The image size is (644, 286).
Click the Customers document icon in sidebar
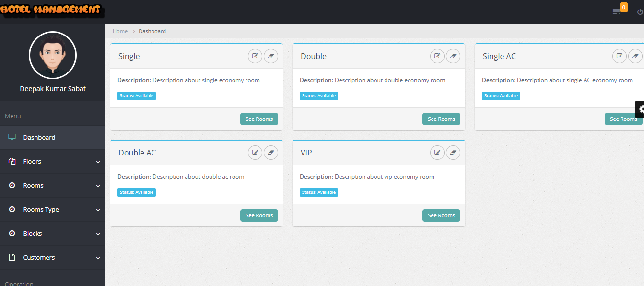[x=12, y=257]
